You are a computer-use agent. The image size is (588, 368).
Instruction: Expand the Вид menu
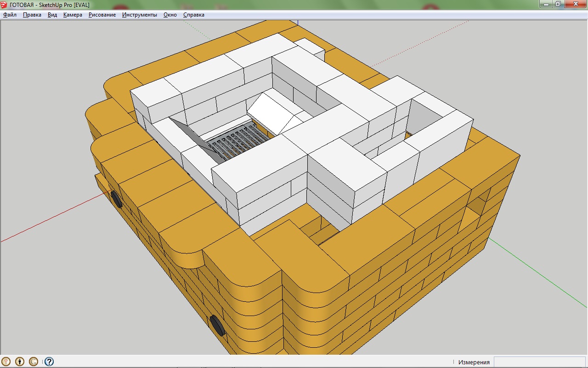pos(52,15)
